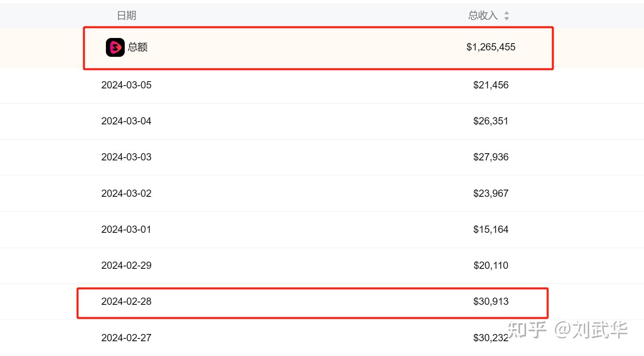Click the $23,967 revenue amount
Viewport: 644px width, 356px height.
coord(490,193)
